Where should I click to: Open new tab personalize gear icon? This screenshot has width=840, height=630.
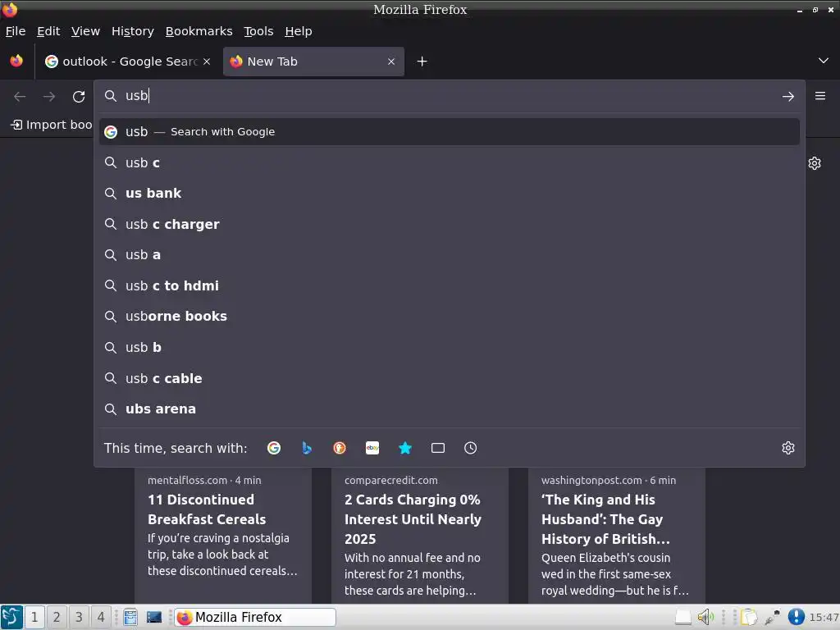click(815, 163)
